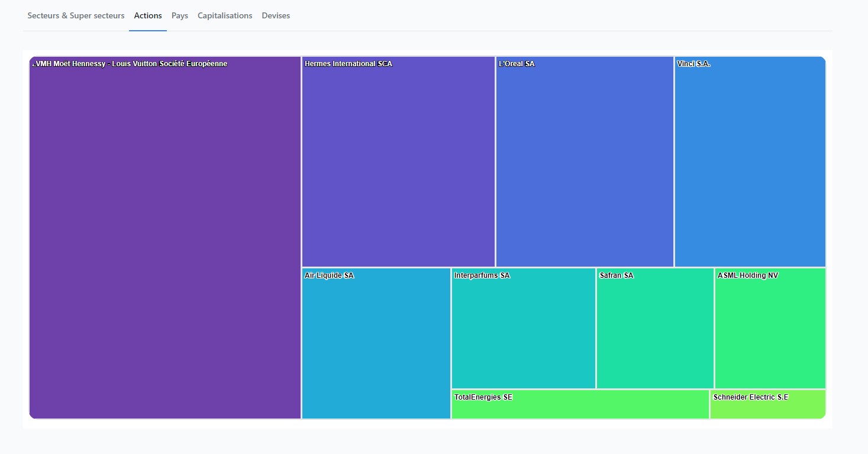Viewport: 868px width, 454px height.
Task: Click the Vinci S.A. block
Action: click(x=750, y=161)
